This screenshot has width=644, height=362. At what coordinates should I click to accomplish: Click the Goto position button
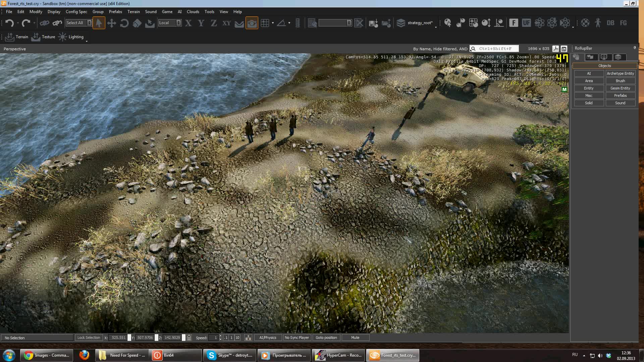326,338
